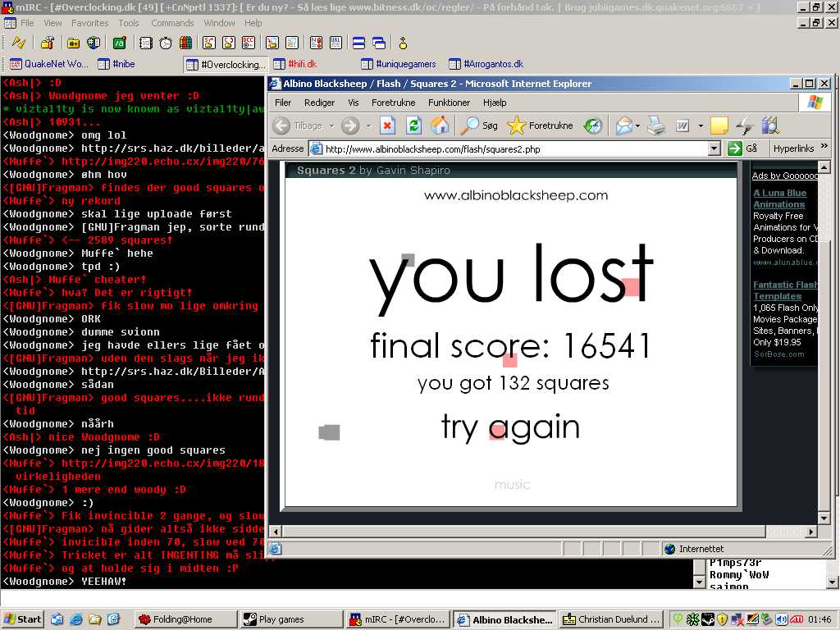Click the Gå go button
This screenshot has width=840, height=630.
pyautogui.click(x=742, y=148)
